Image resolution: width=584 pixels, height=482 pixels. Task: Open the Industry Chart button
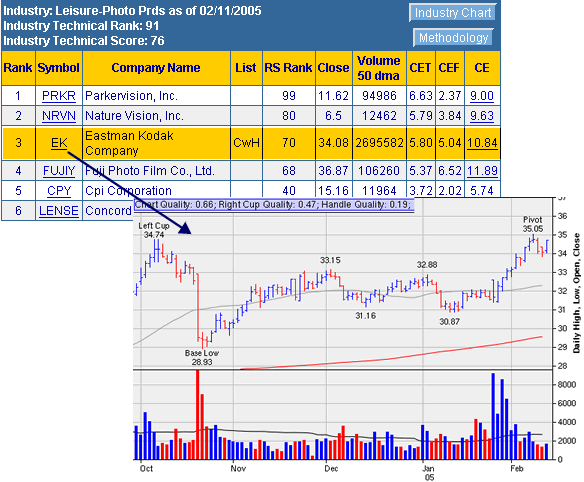[x=453, y=12]
